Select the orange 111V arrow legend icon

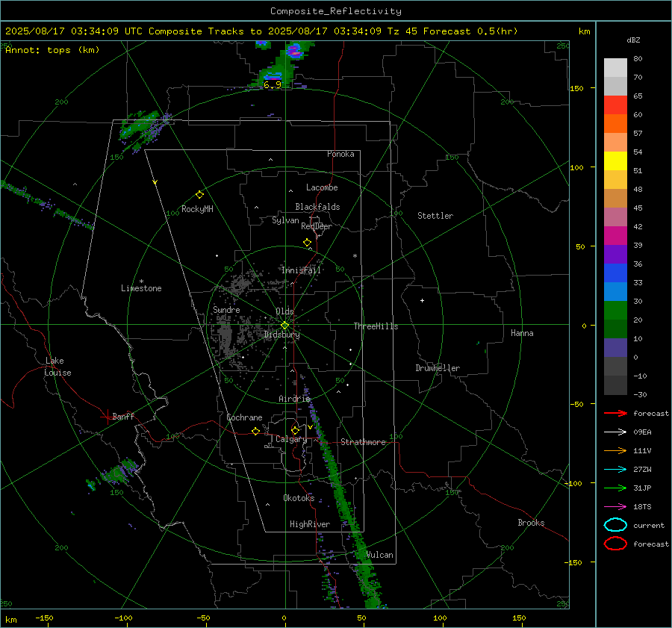coord(615,450)
